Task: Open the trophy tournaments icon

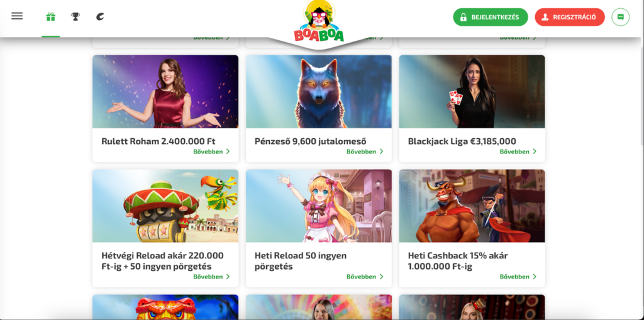Action: (75, 17)
